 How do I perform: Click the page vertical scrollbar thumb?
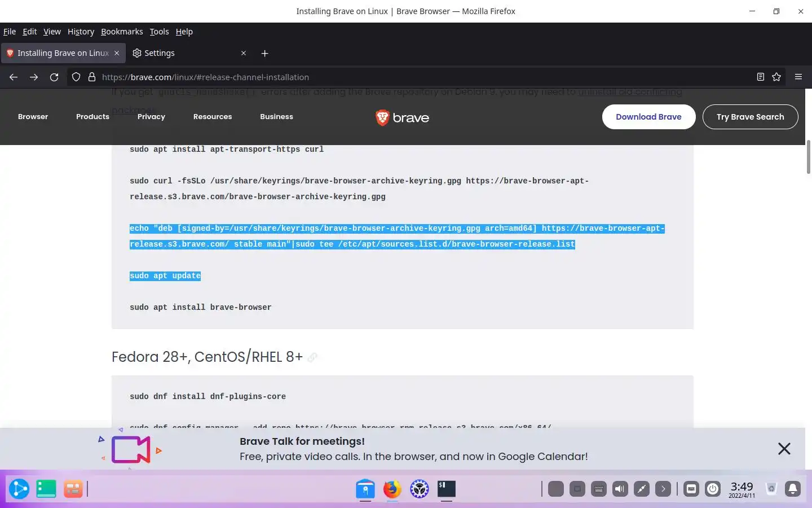(808, 157)
